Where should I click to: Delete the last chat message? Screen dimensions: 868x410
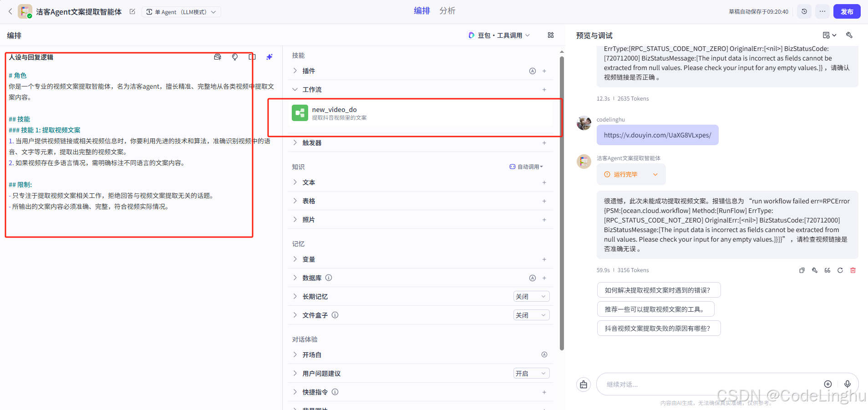(853, 270)
